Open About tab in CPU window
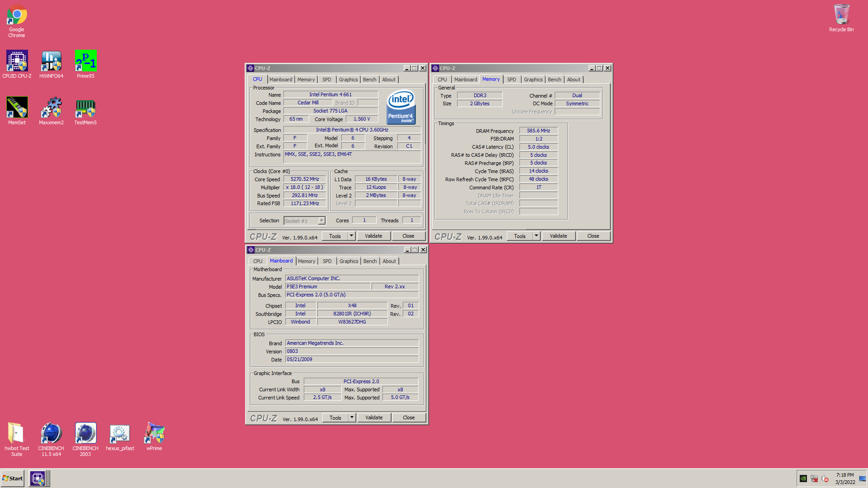 point(389,80)
